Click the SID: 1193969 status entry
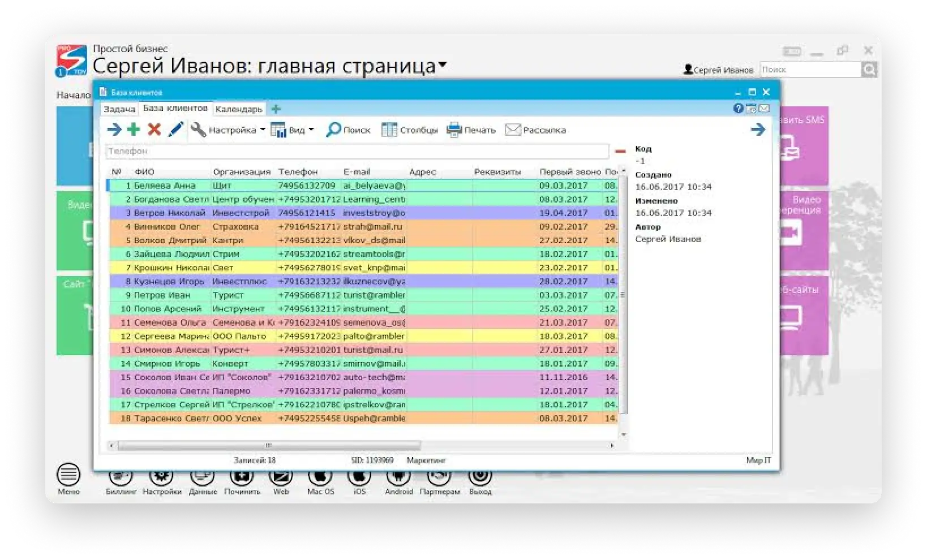The image size is (927, 560). point(372,460)
